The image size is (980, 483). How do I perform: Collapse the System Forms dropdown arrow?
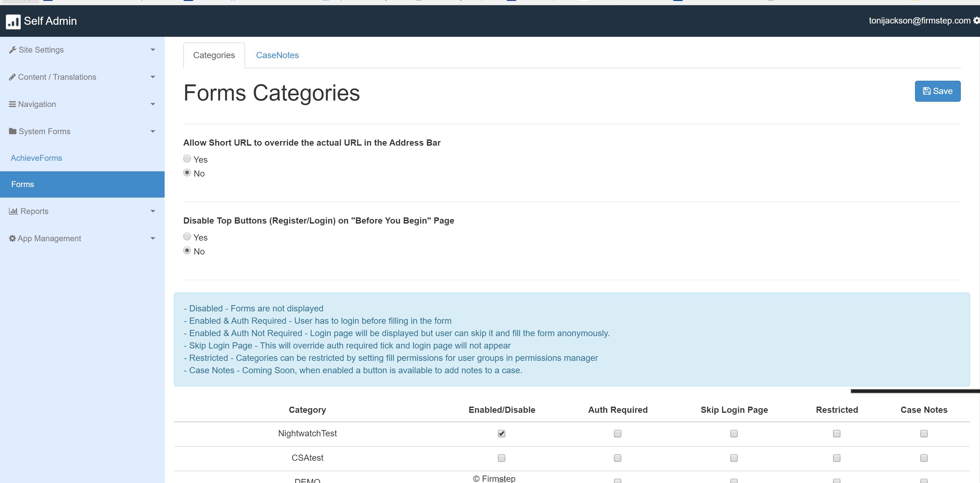click(153, 131)
